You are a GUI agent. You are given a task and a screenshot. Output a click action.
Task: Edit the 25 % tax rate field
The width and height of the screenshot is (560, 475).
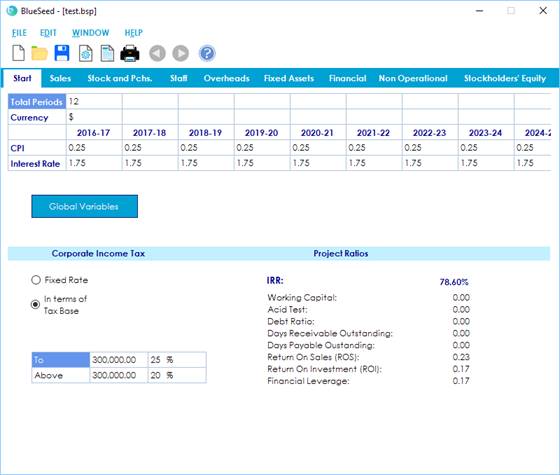click(177, 360)
